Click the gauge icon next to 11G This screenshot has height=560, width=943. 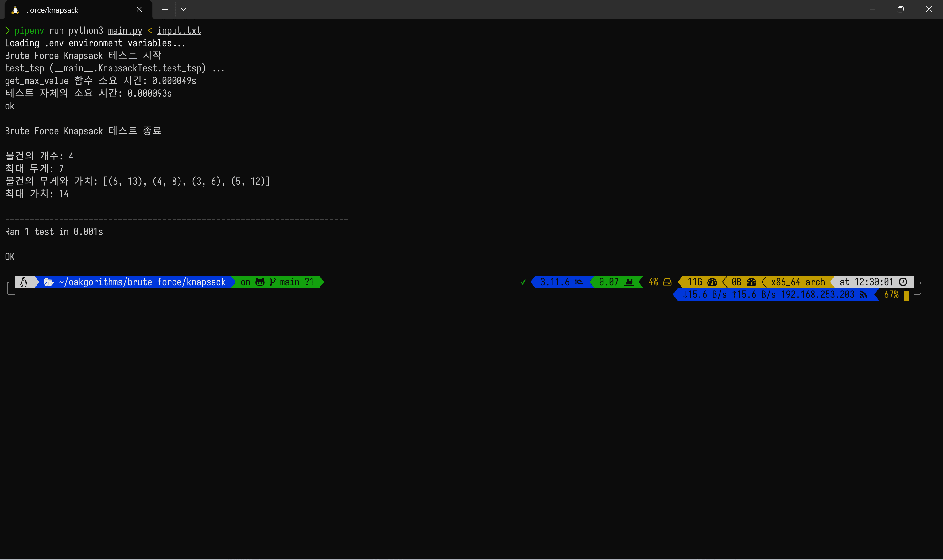click(712, 282)
